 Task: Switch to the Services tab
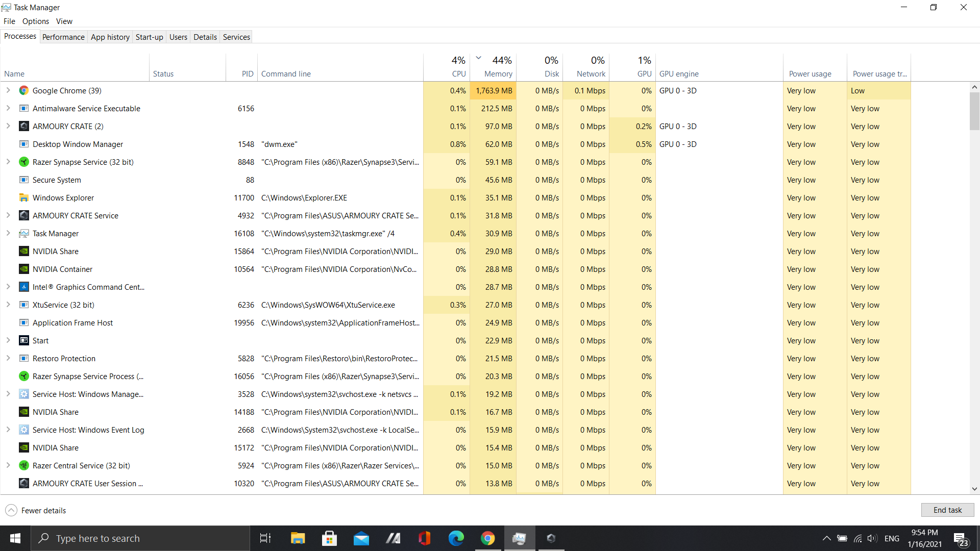click(236, 37)
